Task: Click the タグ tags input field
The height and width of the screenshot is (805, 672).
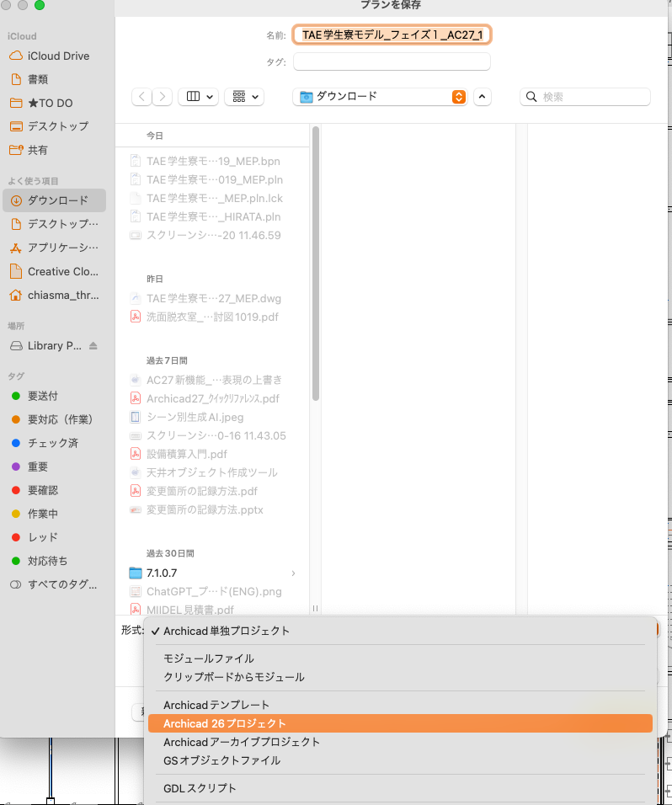Action: [x=392, y=61]
